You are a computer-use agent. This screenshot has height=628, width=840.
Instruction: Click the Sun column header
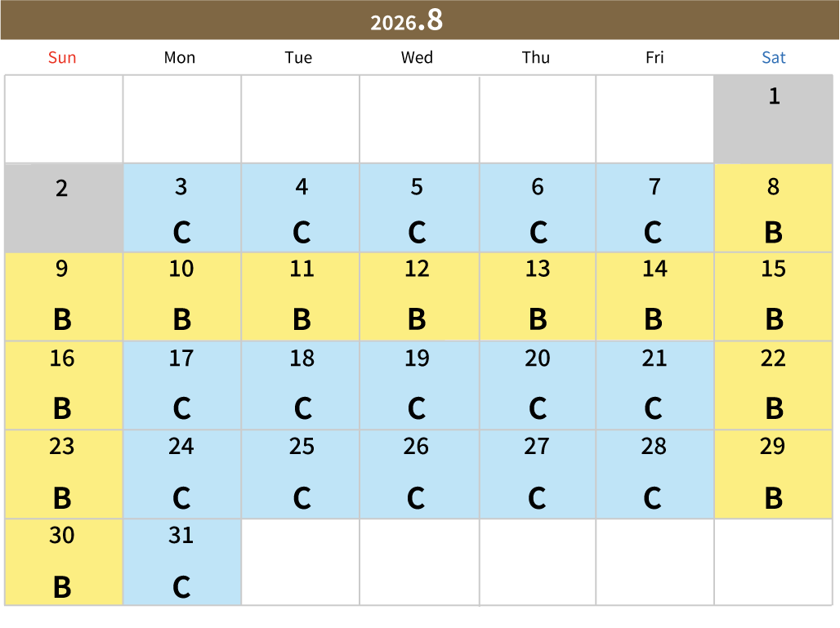pos(62,57)
